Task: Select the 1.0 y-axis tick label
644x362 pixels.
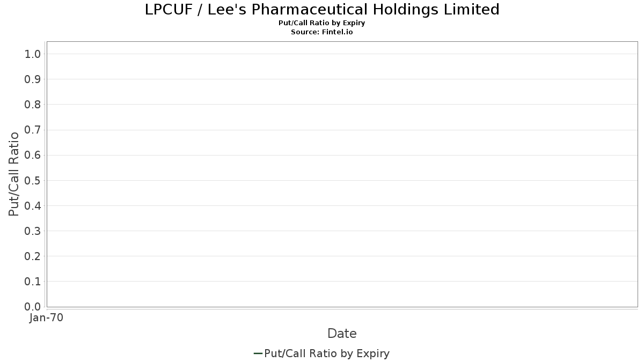Action: click(x=33, y=54)
